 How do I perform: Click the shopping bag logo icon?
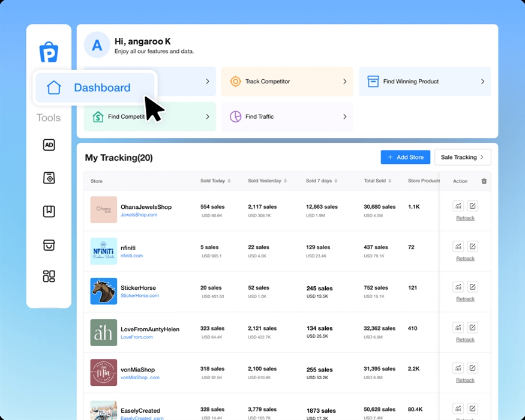coord(49,52)
